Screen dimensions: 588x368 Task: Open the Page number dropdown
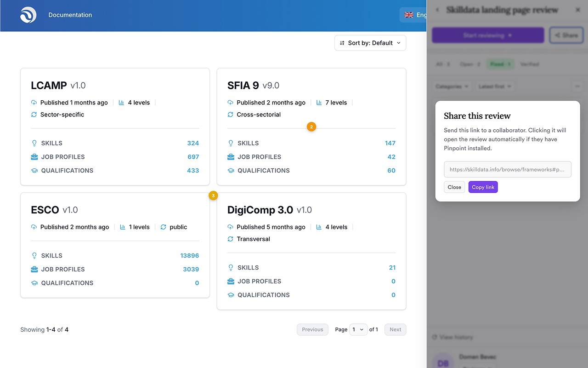click(358, 329)
